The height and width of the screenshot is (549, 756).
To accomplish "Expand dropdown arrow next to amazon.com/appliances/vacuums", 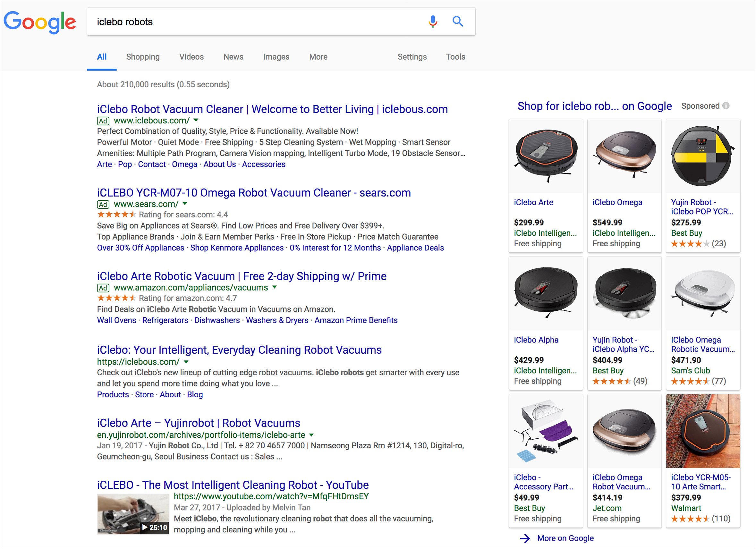I will (274, 287).
